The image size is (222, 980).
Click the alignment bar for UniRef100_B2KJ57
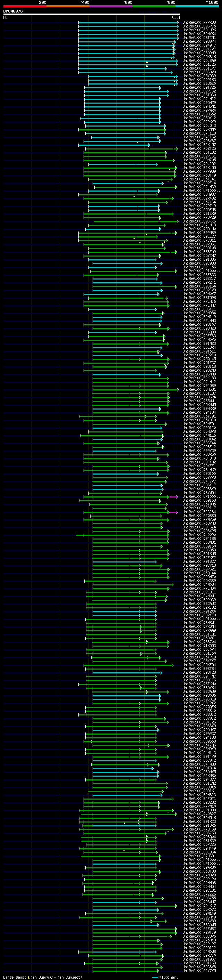114,145
